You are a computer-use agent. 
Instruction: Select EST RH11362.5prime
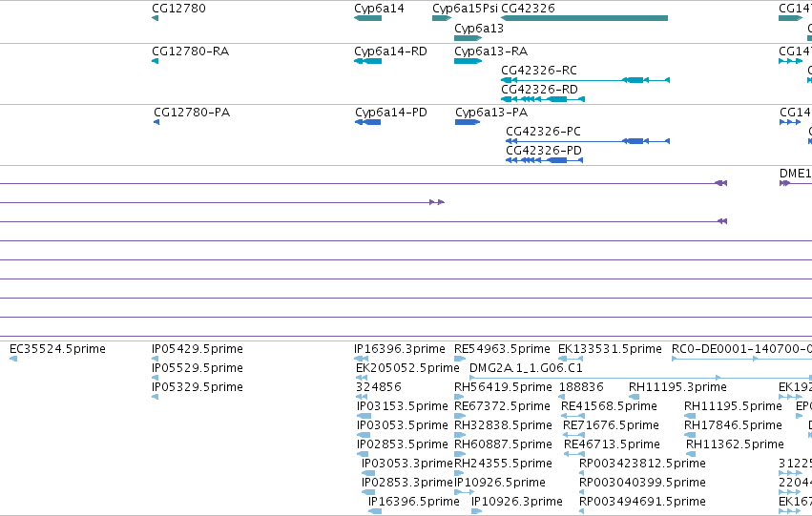[x=735, y=444]
